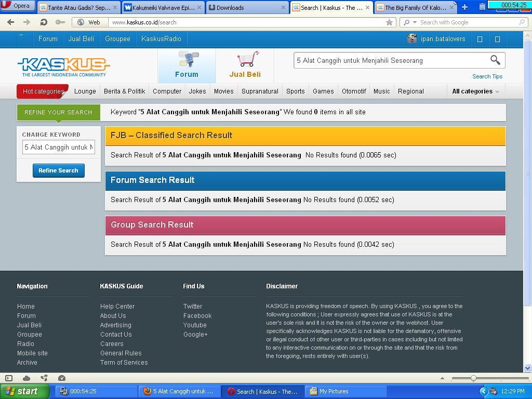Click the Refine Search button
The height and width of the screenshot is (399, 532).
(x=59, y=170)
